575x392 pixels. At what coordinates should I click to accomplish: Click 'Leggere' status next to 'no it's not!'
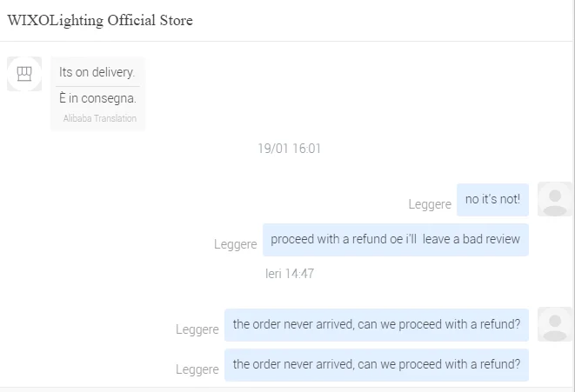tap(430, 204)
